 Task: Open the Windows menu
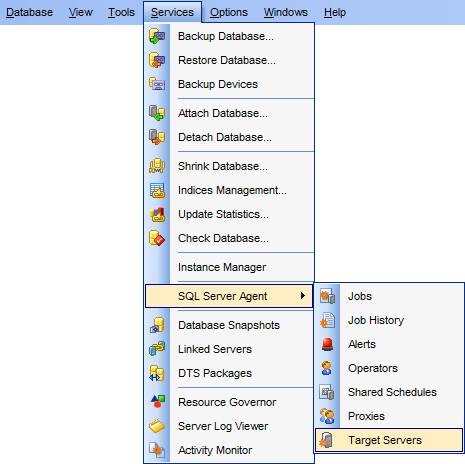pos(286,12)
